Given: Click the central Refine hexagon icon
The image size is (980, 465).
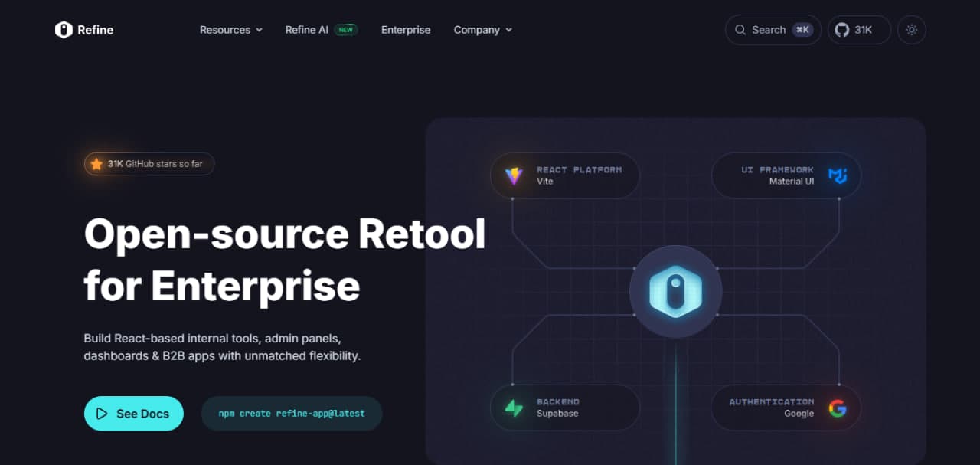Looking at the screenshot, I should pyautogui.click(x=675, y=292).
